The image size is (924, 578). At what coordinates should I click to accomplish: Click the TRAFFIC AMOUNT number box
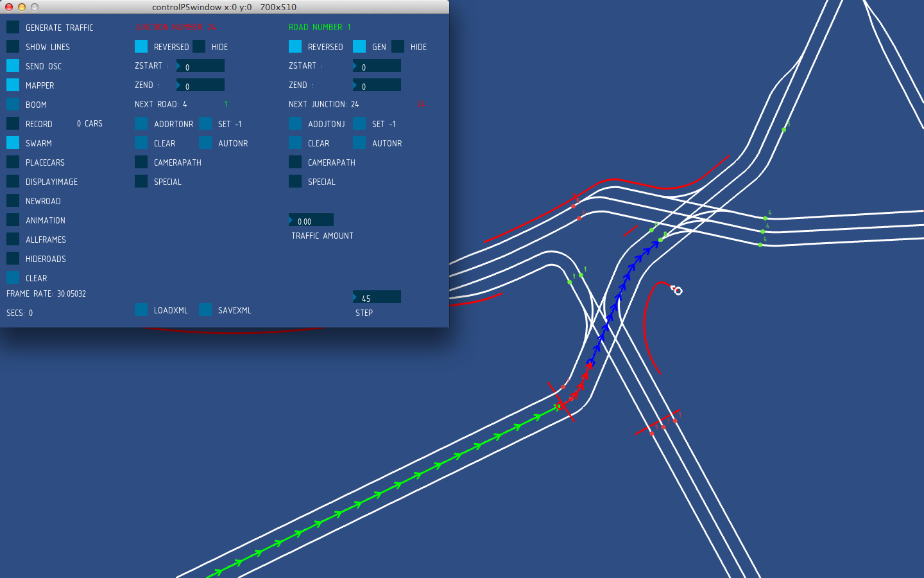point(311,220)
